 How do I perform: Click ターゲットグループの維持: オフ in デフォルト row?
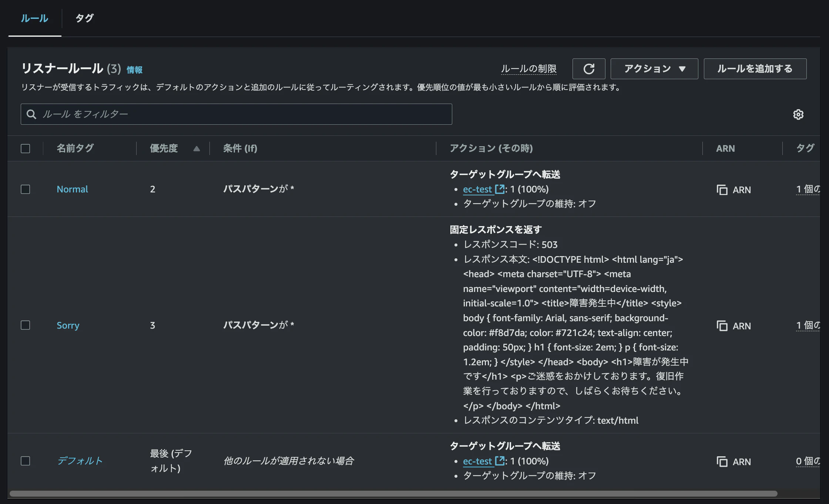530,476
